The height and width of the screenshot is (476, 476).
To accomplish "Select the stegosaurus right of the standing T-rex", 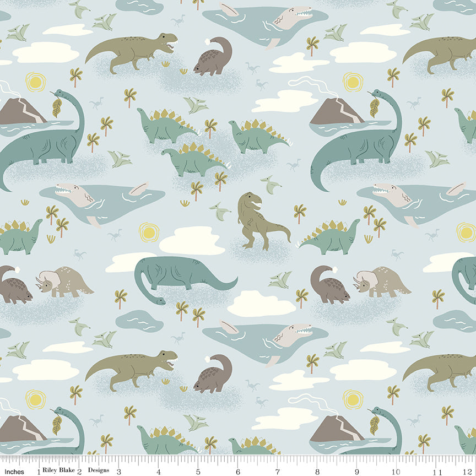I will click(x=331, y=237).
